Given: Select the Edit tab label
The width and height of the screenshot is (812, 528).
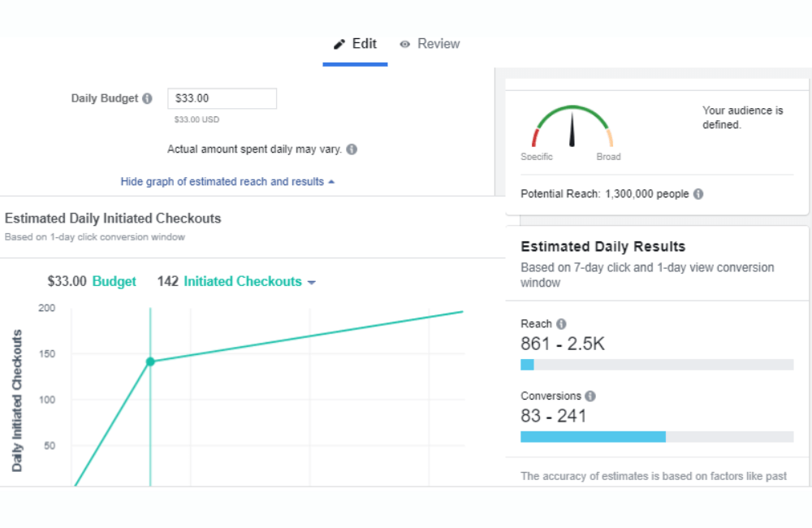Looking at the screenshot, I should (365, 44).
